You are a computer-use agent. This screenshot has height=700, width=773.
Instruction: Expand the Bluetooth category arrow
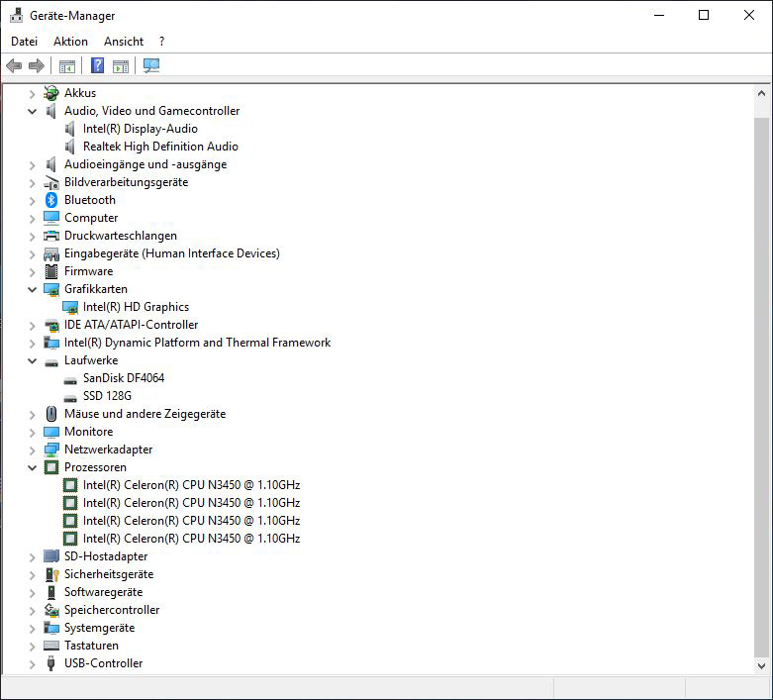pos(32,201)
